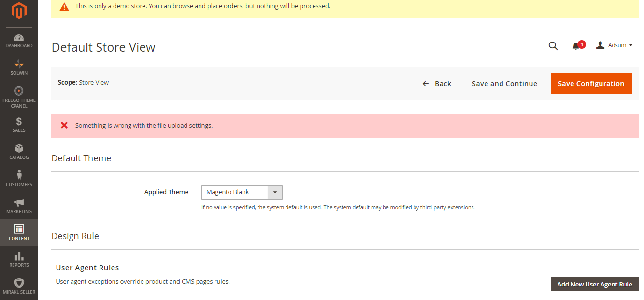The width and height of the screenshot is (644, 300).
Task: Open the Customers person icon
Action: coord(19,175)
